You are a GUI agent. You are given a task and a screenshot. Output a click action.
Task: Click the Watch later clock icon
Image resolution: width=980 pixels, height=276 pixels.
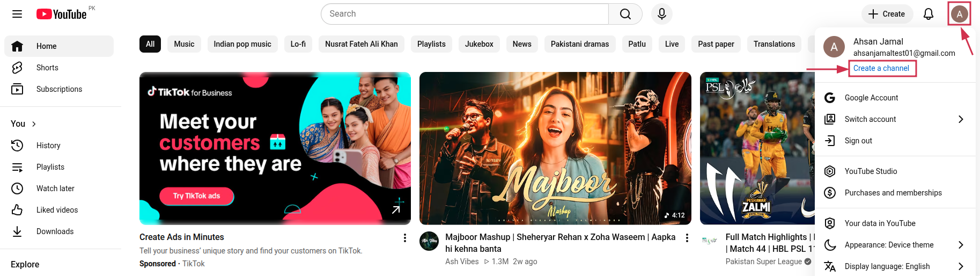pos(17,188)
